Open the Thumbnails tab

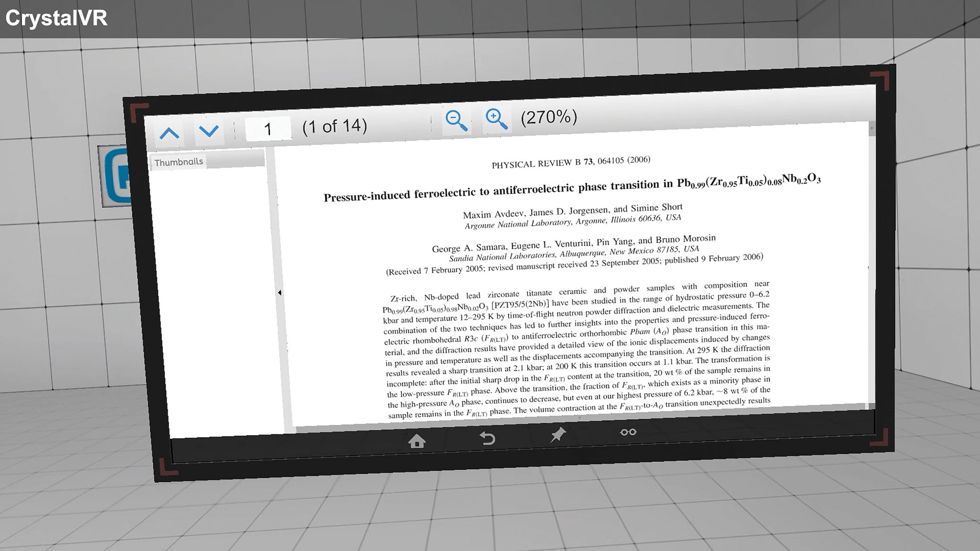coord(179,162)
